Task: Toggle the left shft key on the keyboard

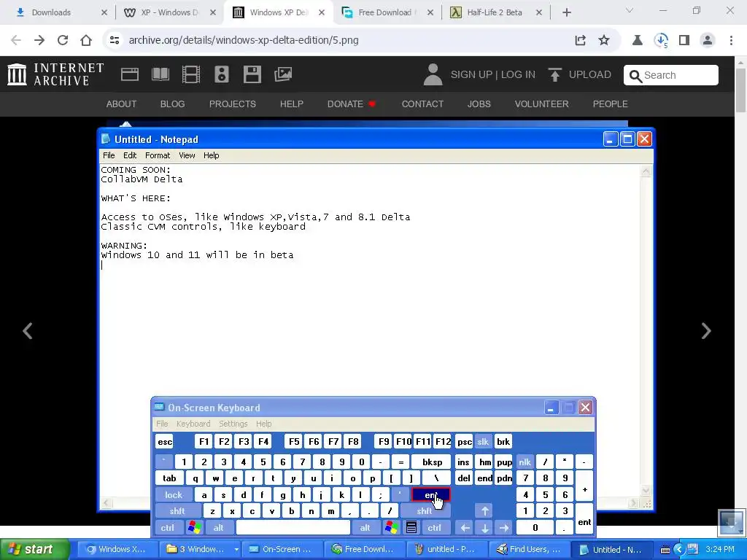Action: click(177, 511)
